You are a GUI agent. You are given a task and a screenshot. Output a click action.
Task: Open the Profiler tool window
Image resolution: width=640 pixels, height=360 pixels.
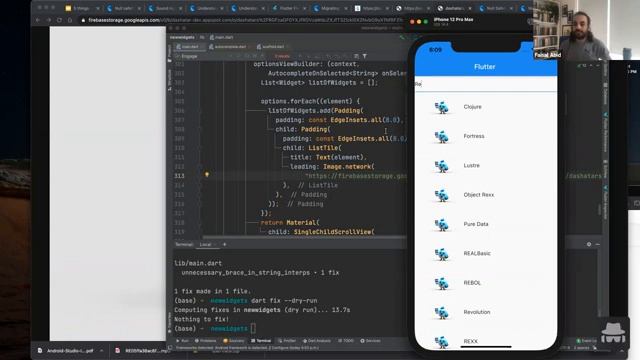287,341
